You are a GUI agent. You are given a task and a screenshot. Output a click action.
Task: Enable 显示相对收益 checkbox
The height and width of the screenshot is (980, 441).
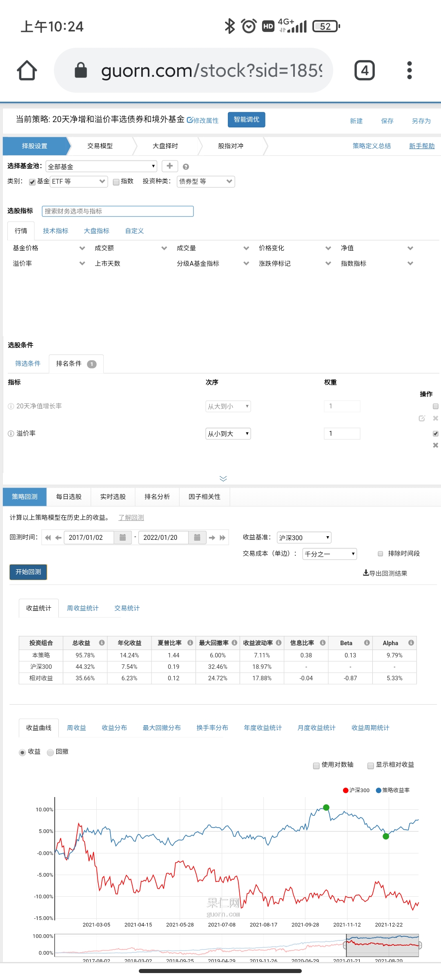click(371, 766)
